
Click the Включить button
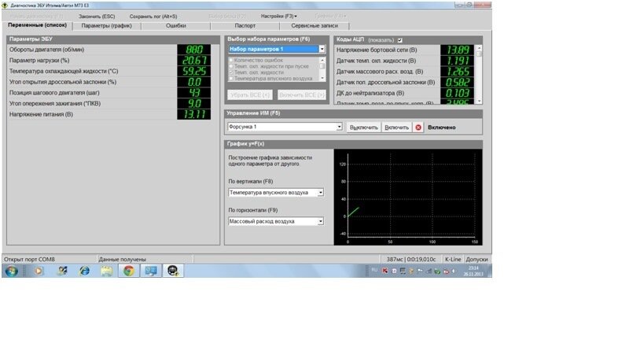point(396,127)
